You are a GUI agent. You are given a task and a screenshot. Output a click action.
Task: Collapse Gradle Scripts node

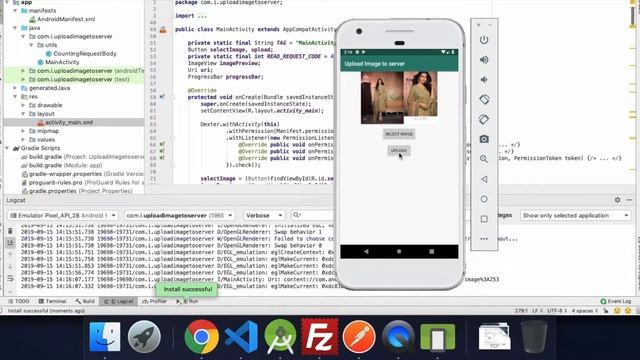click(7, 148)
